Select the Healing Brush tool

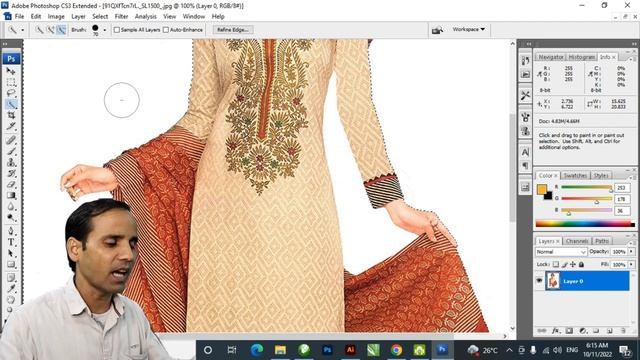pos(11,140)
